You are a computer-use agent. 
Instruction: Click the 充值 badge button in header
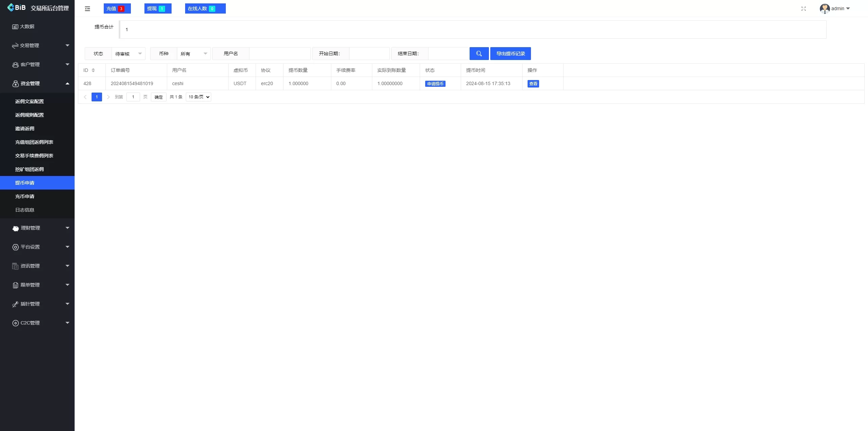point(117,8)
